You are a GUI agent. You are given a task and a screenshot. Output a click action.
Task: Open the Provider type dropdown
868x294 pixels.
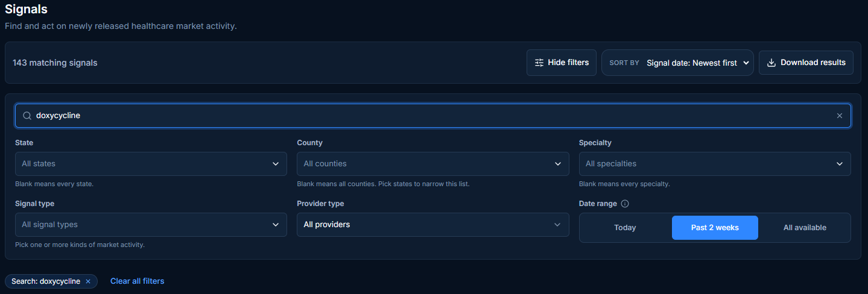(x=433, y=225)
